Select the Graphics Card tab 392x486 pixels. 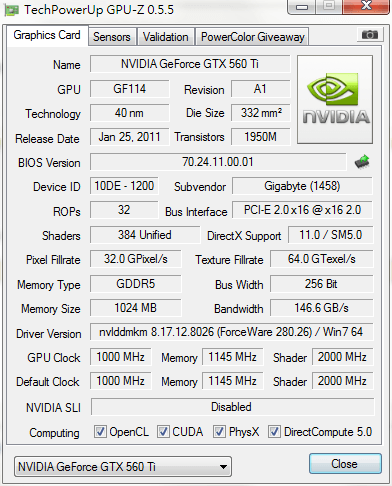click(47, 35)
